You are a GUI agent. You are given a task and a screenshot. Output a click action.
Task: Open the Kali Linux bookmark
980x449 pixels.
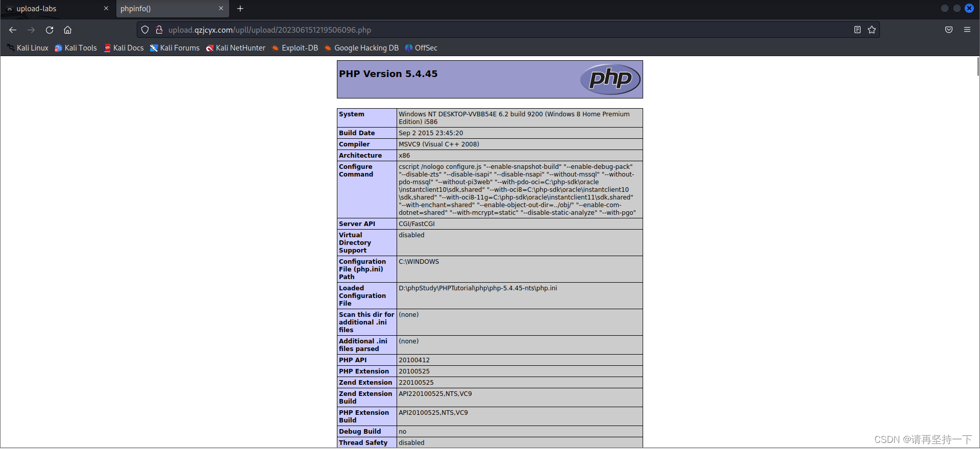(28, 48)
